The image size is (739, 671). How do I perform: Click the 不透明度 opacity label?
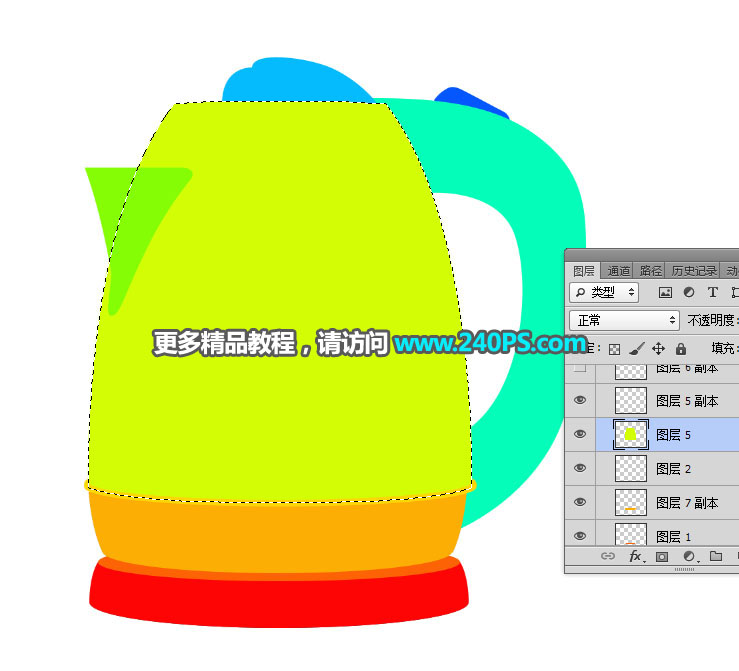click(x=711, y=320)
